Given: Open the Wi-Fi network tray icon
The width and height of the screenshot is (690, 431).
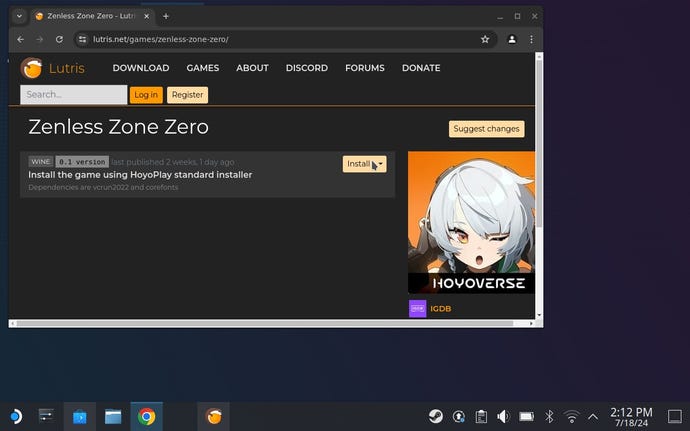Looking at the screenshot, I should [571, 416].
